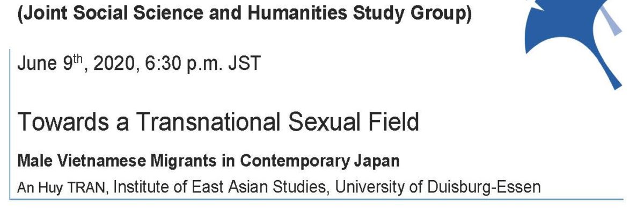644x215 pixels.
Task: Click the time "6:30 p.m. JST"
Action: coord(202,63)
